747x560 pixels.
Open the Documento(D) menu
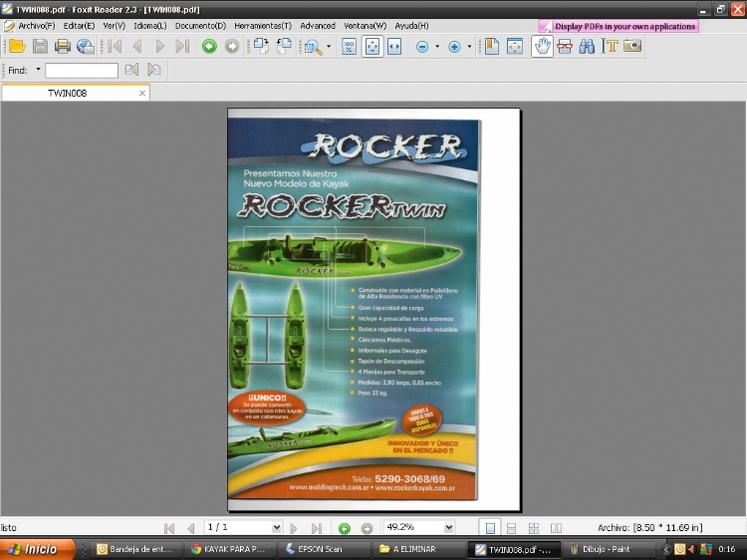(x=200, y=26)
